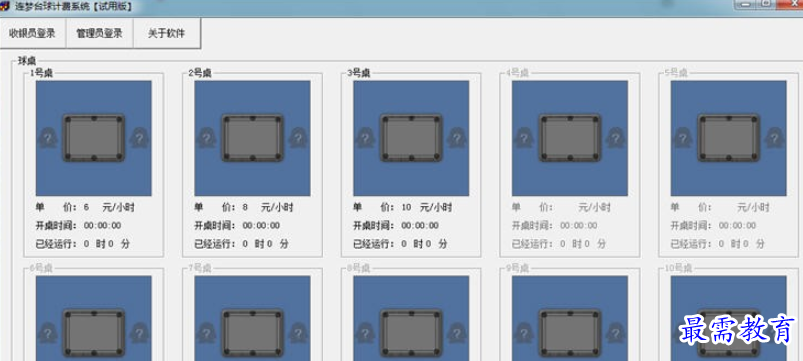Click the right player icon at 2号桌
Image resolution: width=803 pixels, height=361 pixels.
[x=298, y=138]
